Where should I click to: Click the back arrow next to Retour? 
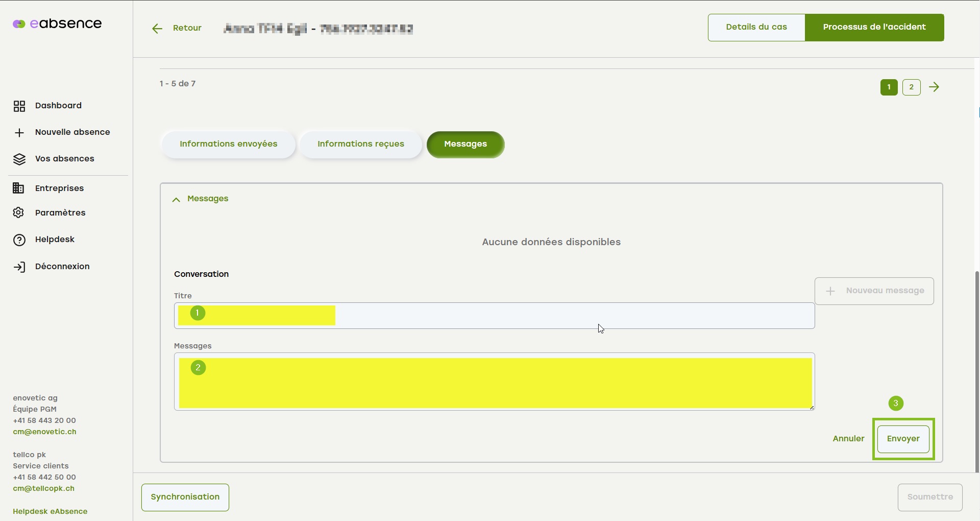tap(157, 29)
